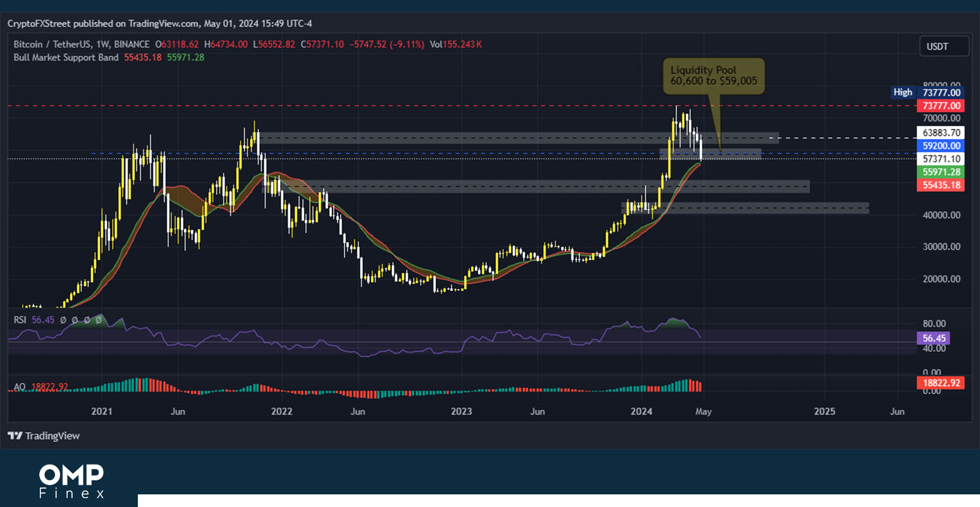Open the USDT currency selector
This screenshot has height=507, width=980.
coord(943,46)
